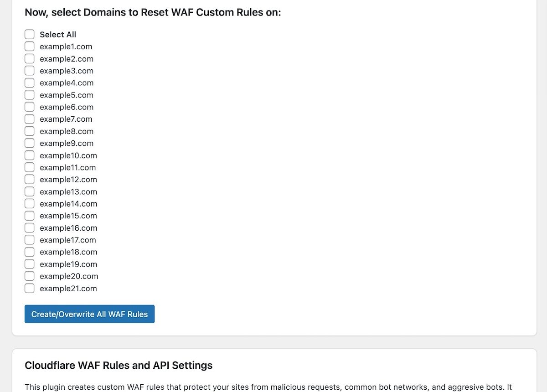Click the Cloudflare WAF Rules and API Settings heading
Image resolution: width=547 pixels, height=392 pixels.
pyautogui.click(x=119, y=366)
